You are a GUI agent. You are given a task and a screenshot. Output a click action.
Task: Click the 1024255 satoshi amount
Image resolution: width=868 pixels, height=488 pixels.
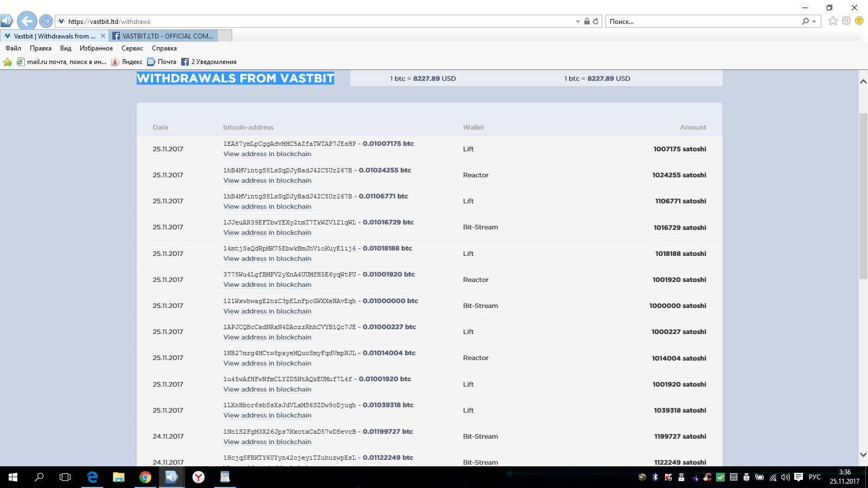(x=679, y=175)
